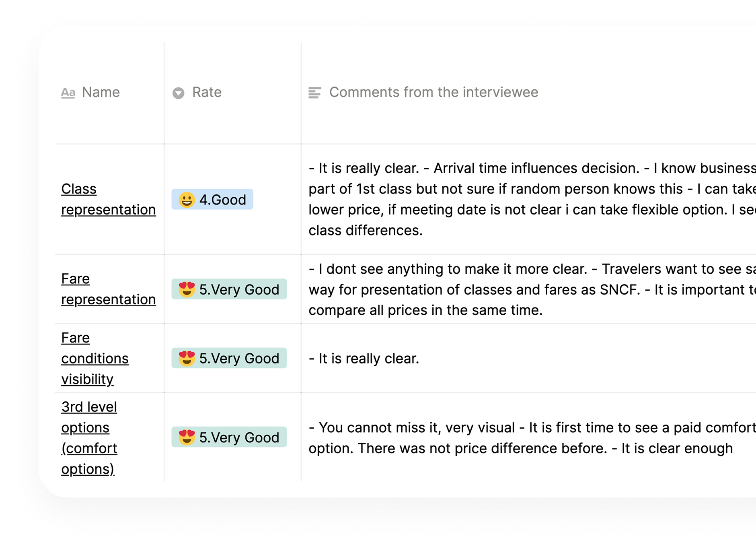Open the Fare conditions visibility link

pos(95,358)
